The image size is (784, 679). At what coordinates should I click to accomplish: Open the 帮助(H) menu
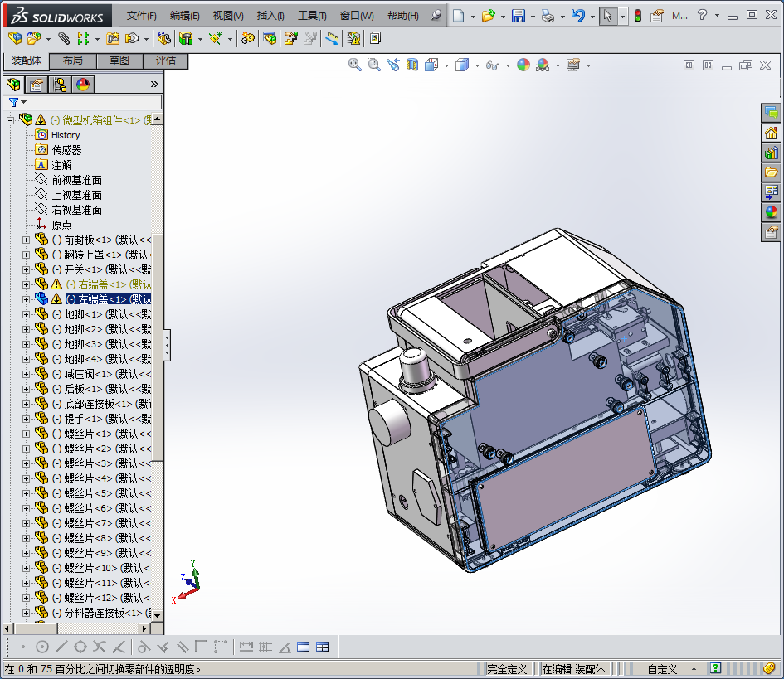[x=403, y=16]
